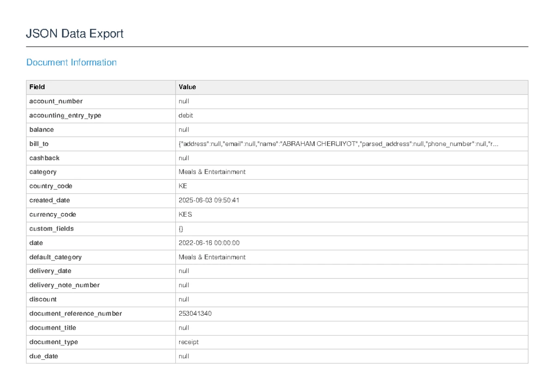
Task: Click the delivery_note_number field label
Action: 64,285
